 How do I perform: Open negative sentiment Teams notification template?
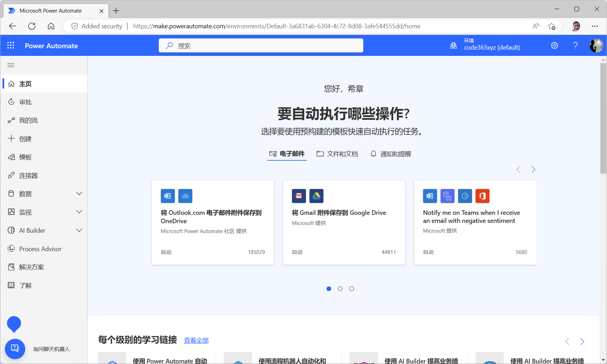[x=475, y=222]
